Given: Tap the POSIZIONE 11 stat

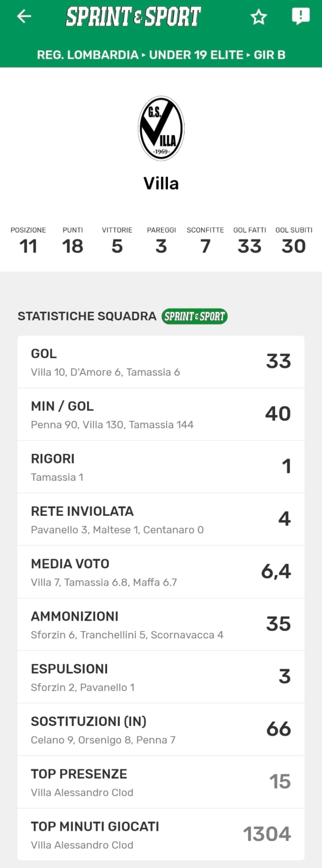Looking at the screenshot, I should (x=28, y=241).
